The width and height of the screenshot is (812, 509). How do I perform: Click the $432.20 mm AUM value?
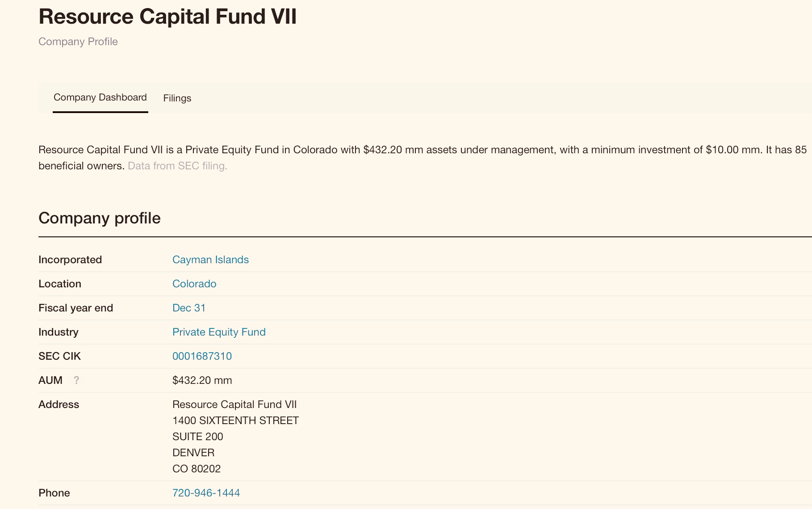coord(202,380)
